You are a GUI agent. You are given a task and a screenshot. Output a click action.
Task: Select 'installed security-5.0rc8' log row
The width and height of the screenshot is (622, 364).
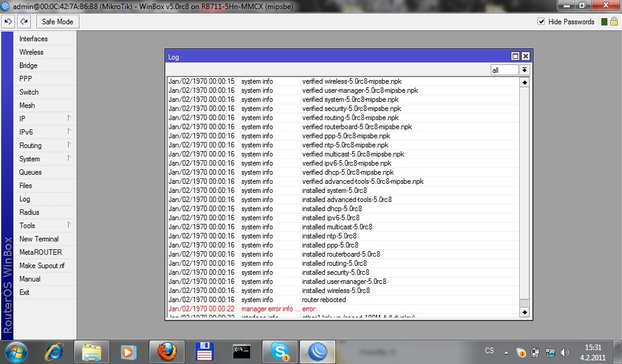pos(343,272)
